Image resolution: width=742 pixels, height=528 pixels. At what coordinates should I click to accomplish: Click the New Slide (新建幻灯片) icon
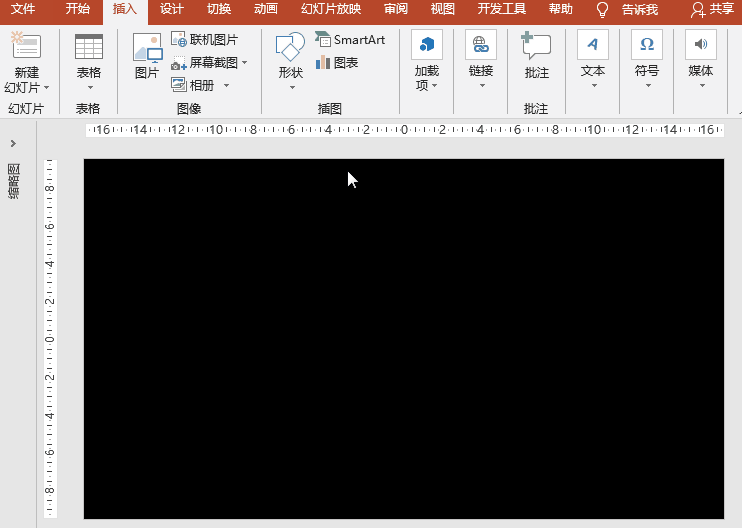pos(26,45)
